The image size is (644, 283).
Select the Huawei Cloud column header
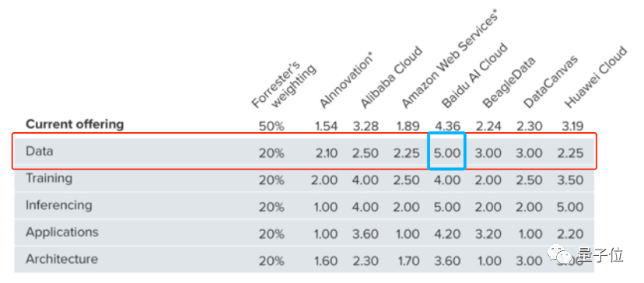pyautogui.click(x=596, y=78)
